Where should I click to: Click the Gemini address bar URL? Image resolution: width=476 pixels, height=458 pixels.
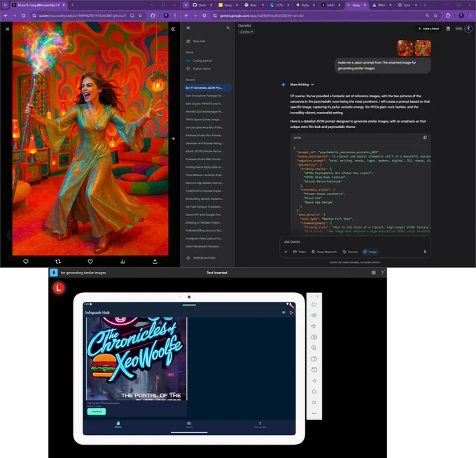[x=261, y=15]
